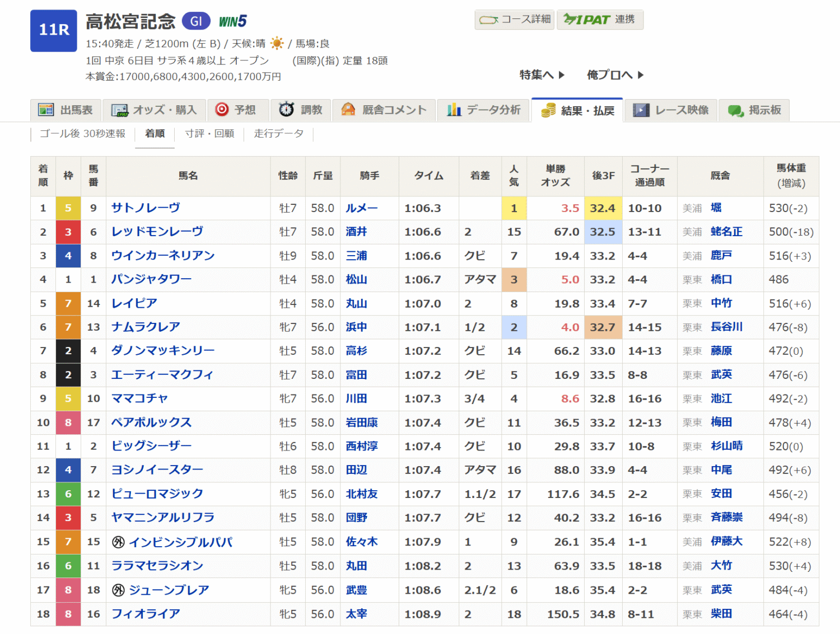This screenshot has width=840, height=634.
Task: Click the stopwatch icon for 調教
Action: (x=287, y=110)
